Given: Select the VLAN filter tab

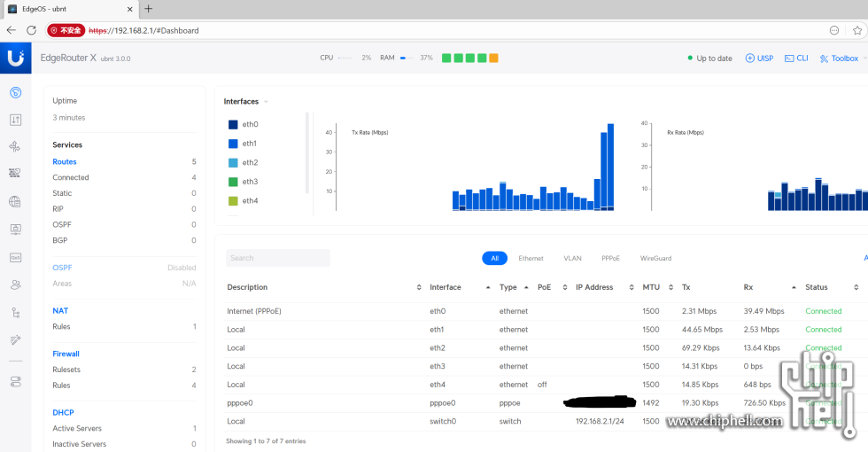Looking at the screenshot, I should coord(572,258).
